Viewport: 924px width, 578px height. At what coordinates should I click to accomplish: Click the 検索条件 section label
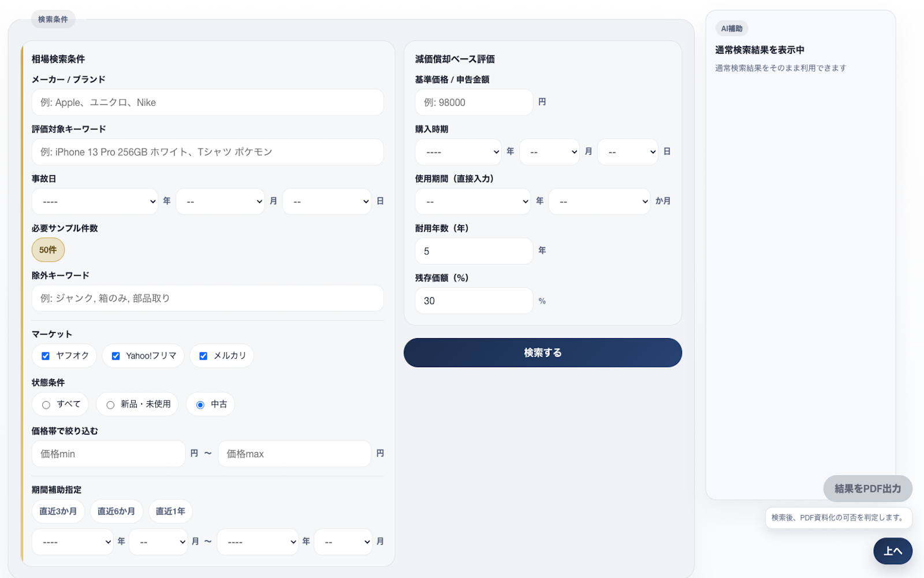point(53,19)
